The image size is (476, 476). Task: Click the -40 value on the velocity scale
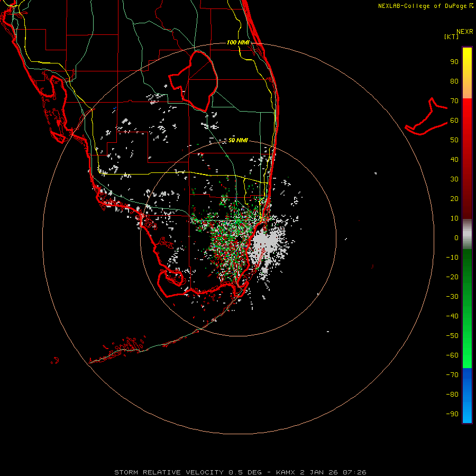tap(452, 316)
